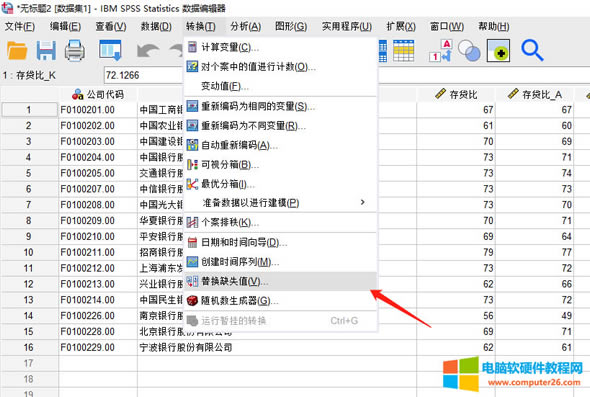Click the SPSS application icon in title bar

click(x=7, y=8)
